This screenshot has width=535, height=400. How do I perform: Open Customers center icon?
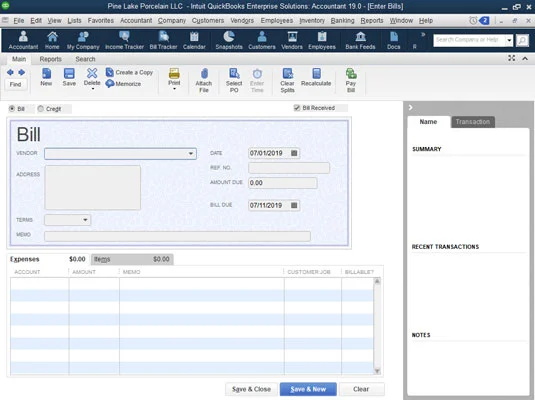point(262,40)
